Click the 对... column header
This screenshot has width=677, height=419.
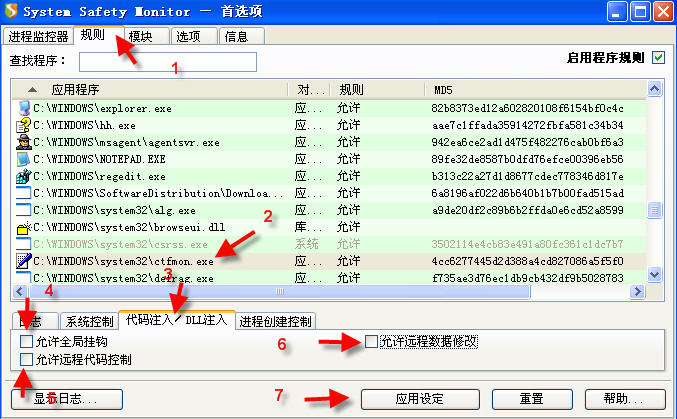(309, 89)
